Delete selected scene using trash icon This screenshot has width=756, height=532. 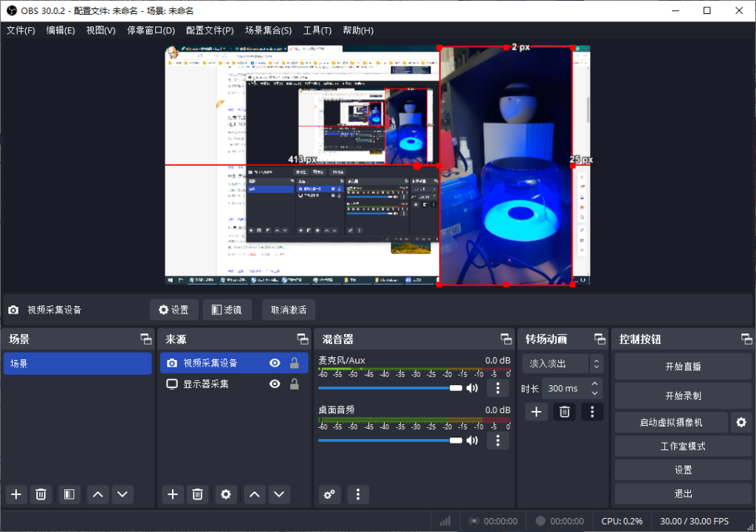41,494
